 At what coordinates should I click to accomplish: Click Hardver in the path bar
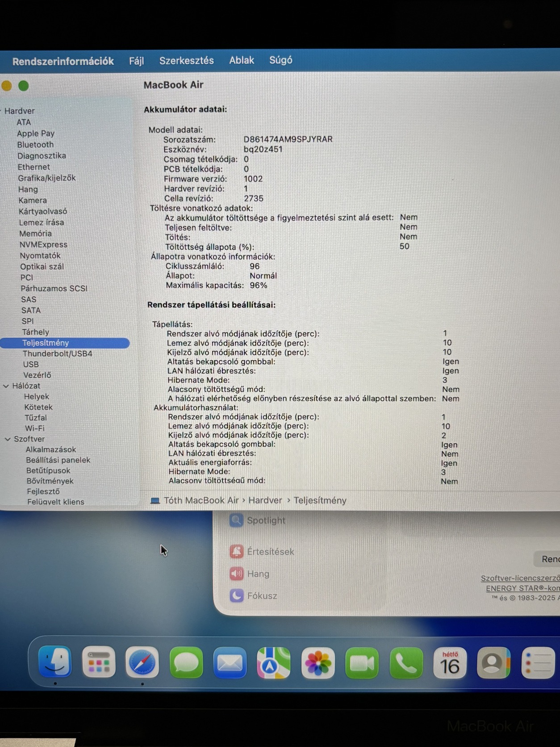point(265,500)
